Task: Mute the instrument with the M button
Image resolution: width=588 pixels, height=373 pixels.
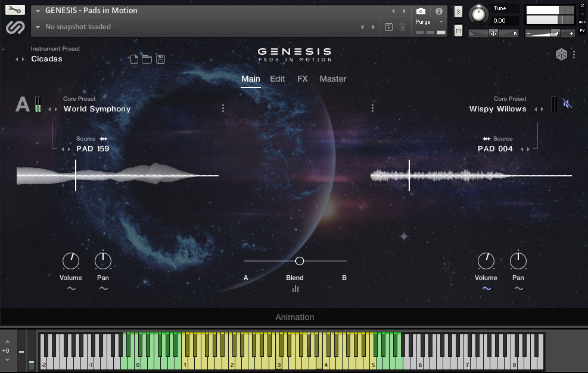Action: click(457, 30)
